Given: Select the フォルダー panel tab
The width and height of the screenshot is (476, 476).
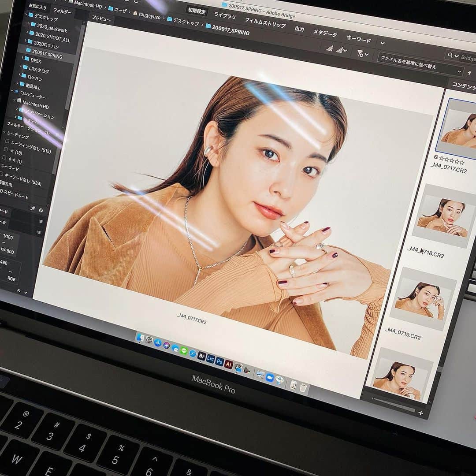Looking at the screenshot, I should (x=62, y=11).
